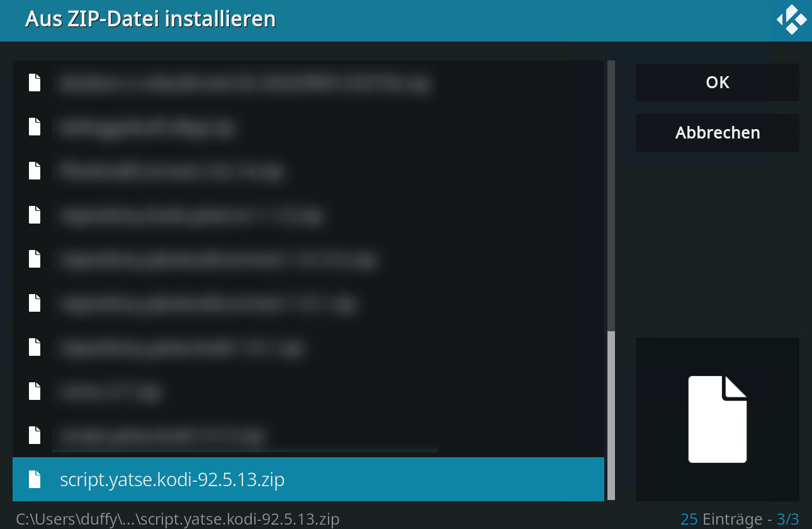812x529 pixels.
Task: Click the file path text at bottom
Action: pos(178,519)
